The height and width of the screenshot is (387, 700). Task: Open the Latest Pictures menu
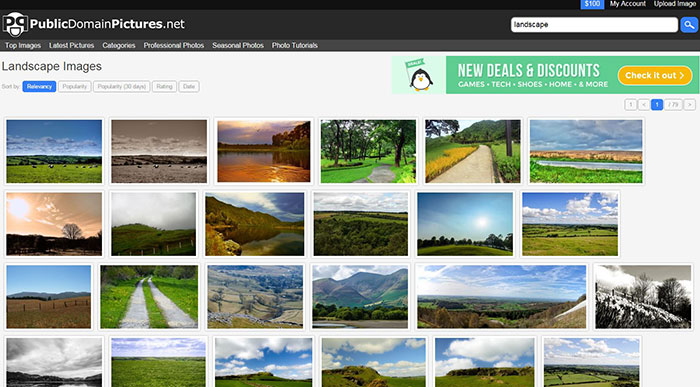click(71, 46)
